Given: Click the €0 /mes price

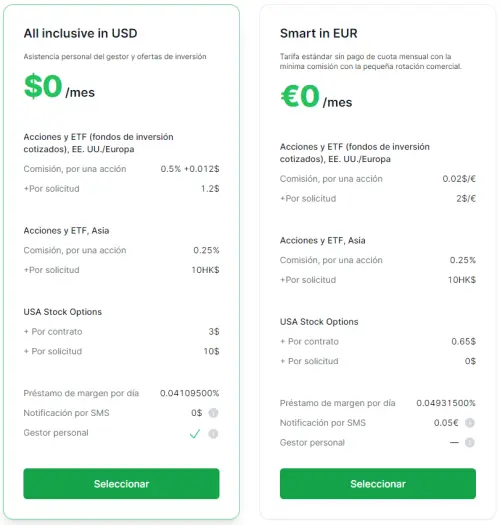Looking at the screenshot, I should point(316,96).
